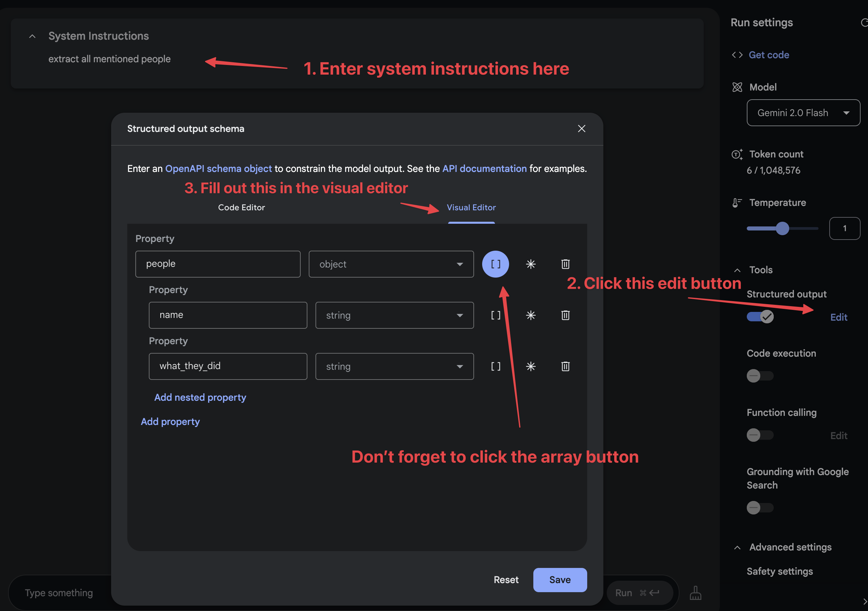Toggle array for the people property
Screen dimensions: 868x611
coord(495,264)
